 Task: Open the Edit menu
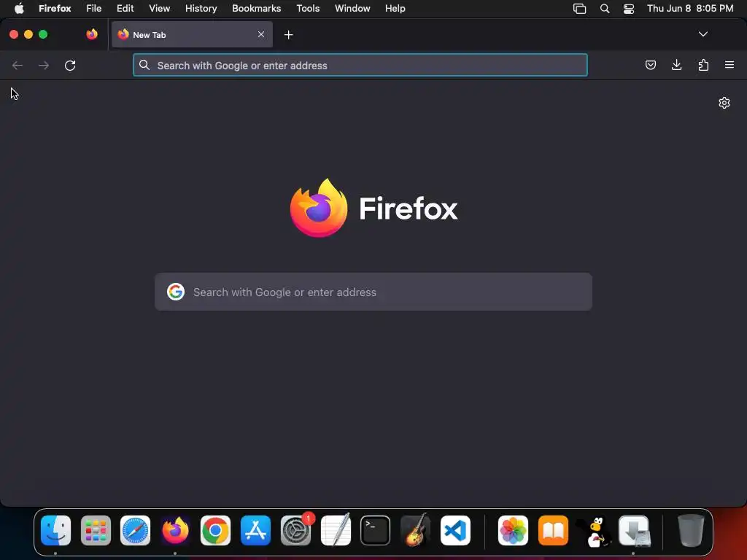pos(125,8)
